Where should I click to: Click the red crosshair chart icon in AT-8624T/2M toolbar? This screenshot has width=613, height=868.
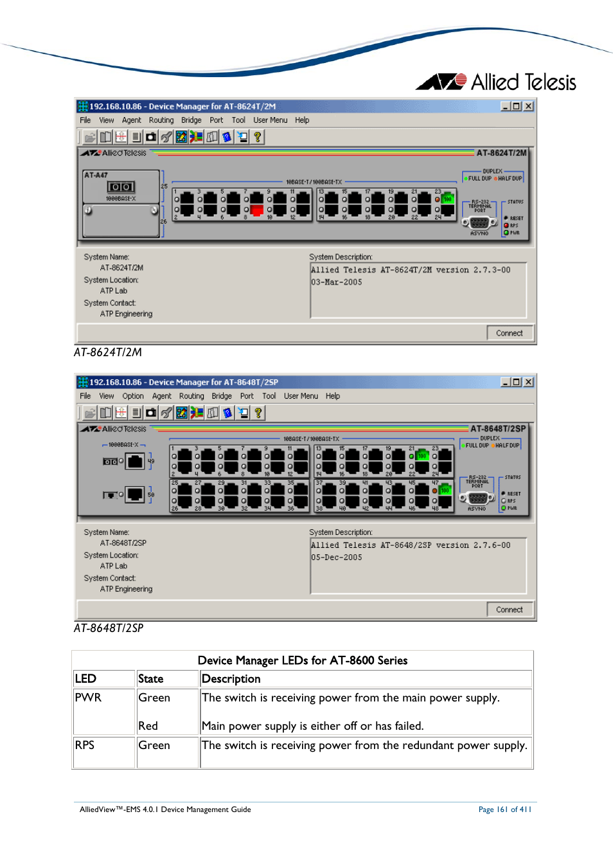tap(121, 137)
